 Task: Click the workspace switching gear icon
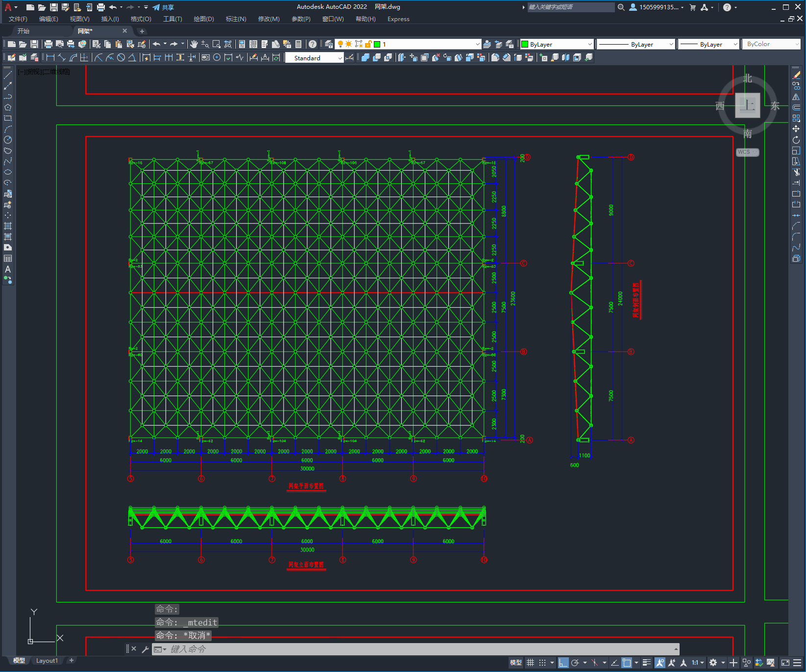pos(713,663)
